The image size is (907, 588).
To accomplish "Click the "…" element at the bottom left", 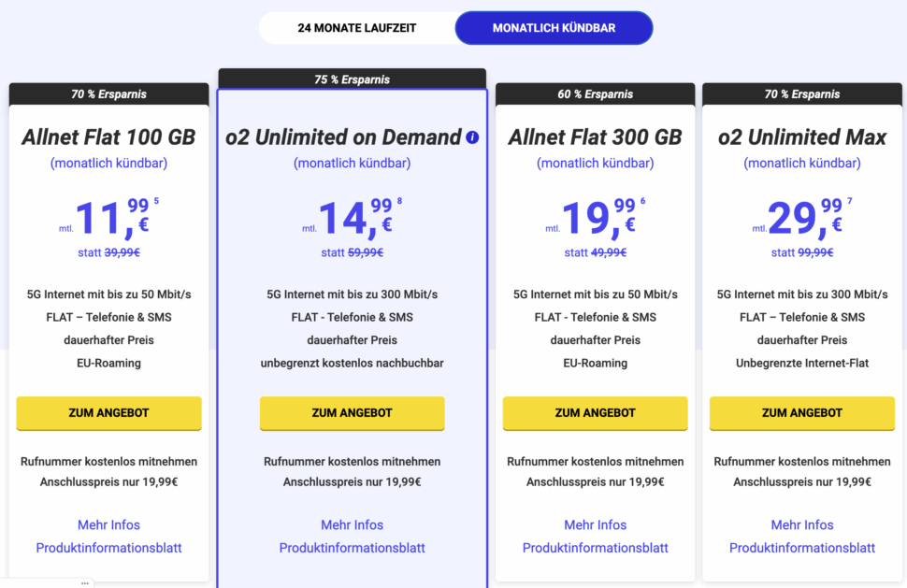I will (85, 581).
